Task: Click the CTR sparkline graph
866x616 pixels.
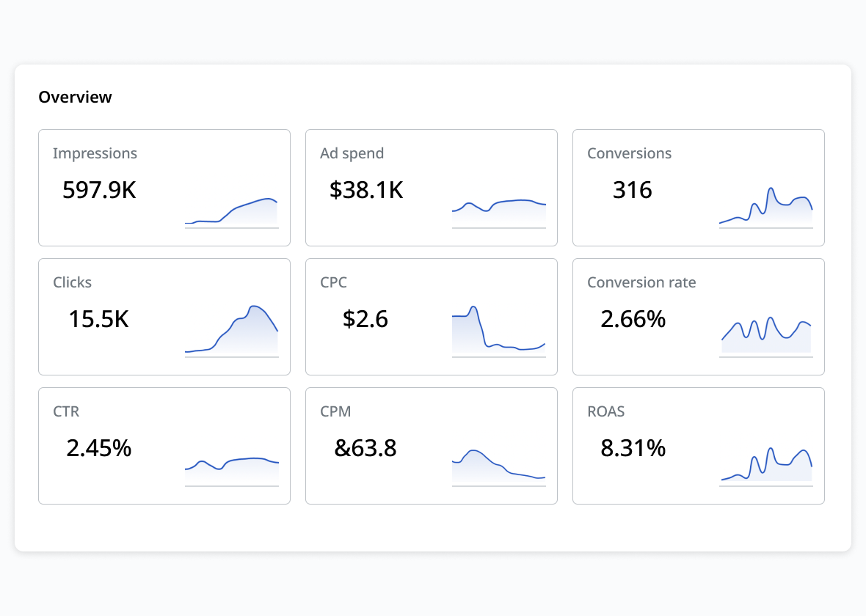Action: click(232, 466)
